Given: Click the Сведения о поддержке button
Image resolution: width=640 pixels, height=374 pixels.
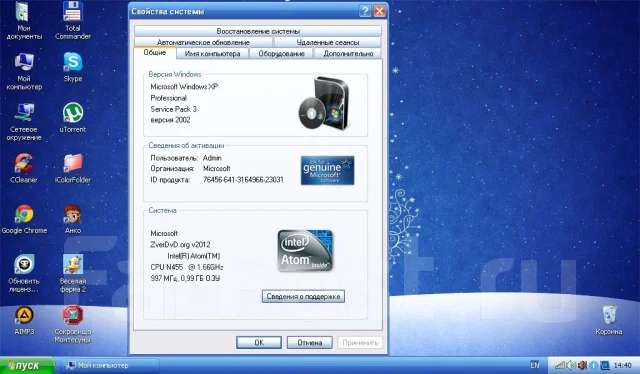Looking at the screenshot, I should tap(303, 296).
